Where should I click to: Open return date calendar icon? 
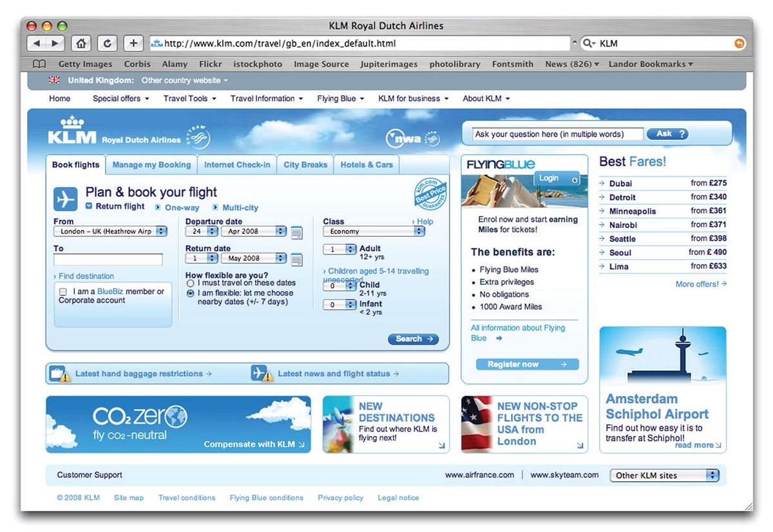click(296, 260)
